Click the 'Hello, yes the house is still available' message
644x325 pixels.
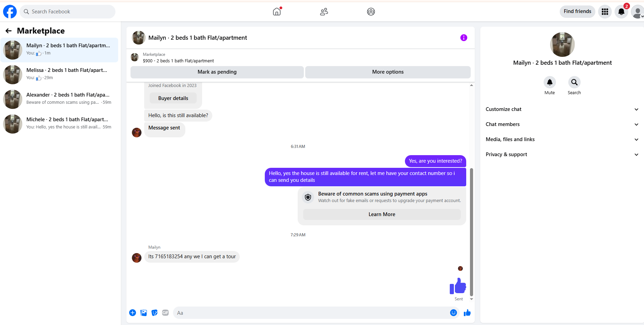tap(366, 177)
